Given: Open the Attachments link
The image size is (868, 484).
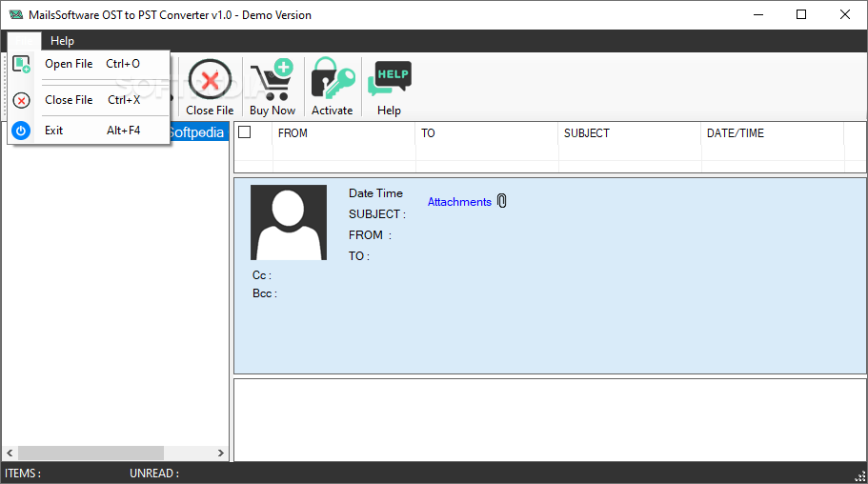Looking at the screenshot, I should 459,202.
